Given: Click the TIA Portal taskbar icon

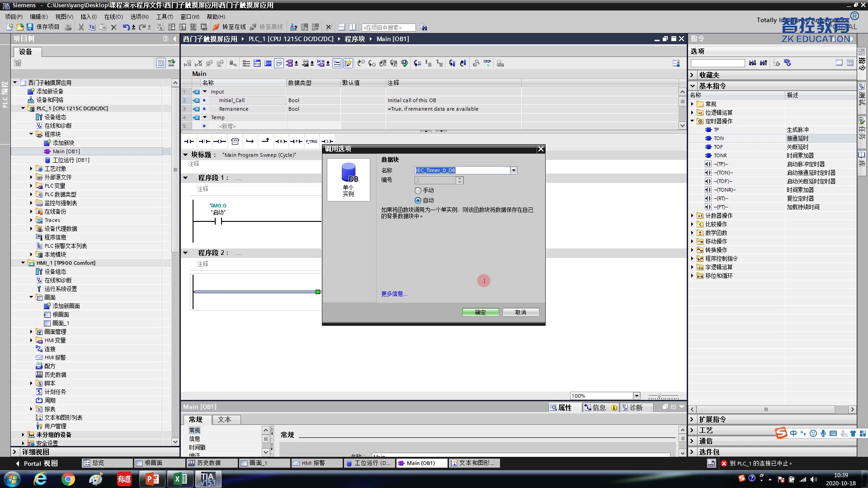Looking at the screenshot, I should click(208, 479).
